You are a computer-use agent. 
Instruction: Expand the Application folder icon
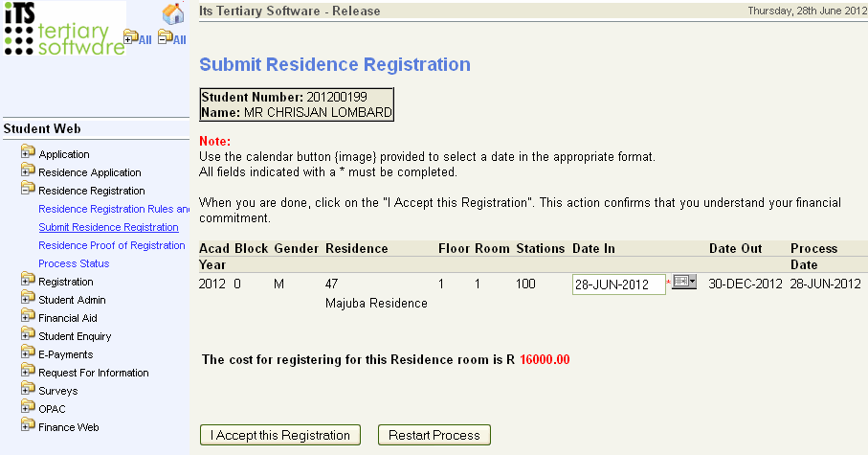28,152
